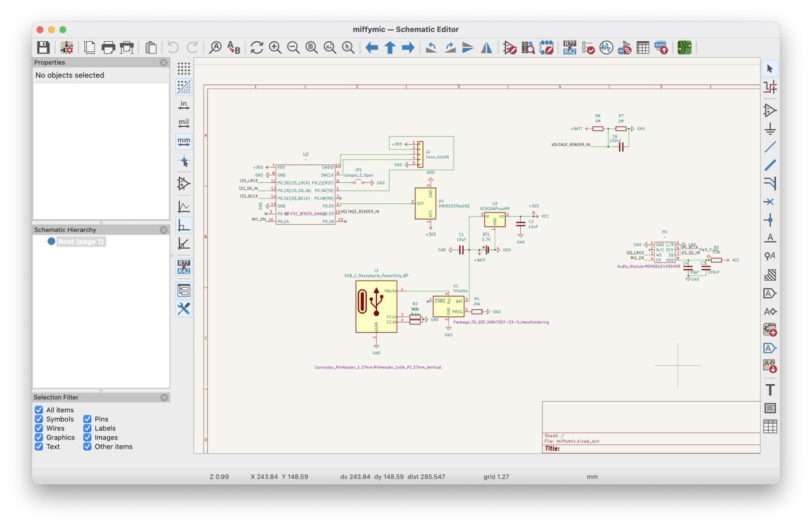Image resolution: width=812 pixels, height=527 pixels.
Task: Open the simulator waveform tool
Action: coord(606,48)
